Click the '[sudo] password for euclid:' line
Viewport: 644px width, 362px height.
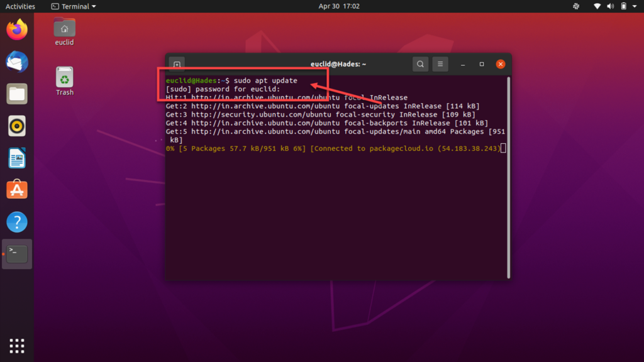click(x=223, y=89)
